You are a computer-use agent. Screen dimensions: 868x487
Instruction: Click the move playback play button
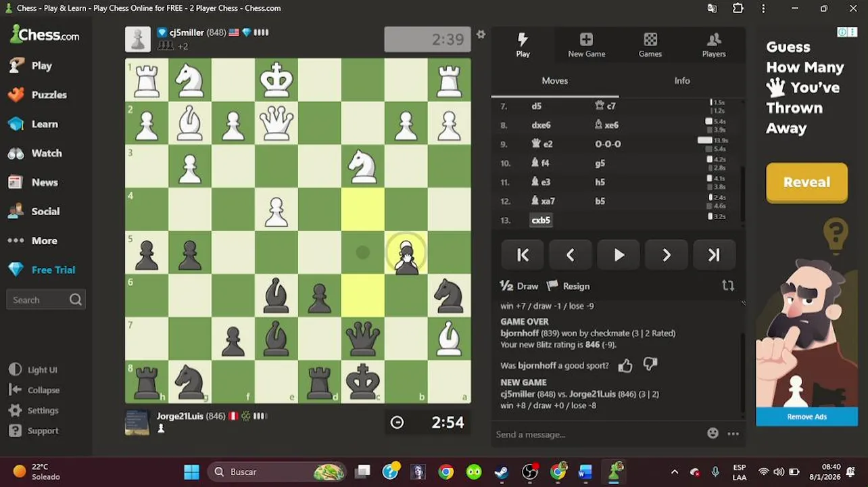pos(619,255)
